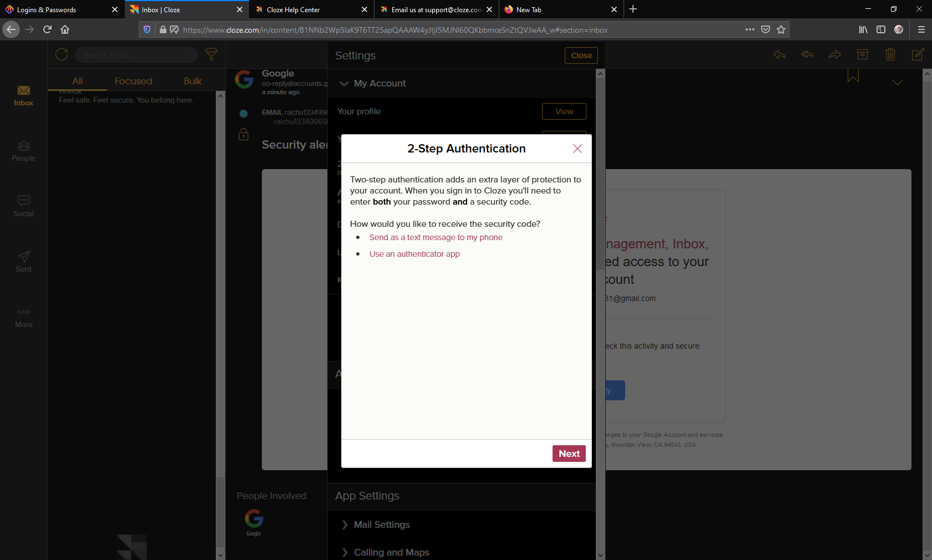Go back in browser history
932x560 pixels.
pyautogui.click(x=11, y=29)
